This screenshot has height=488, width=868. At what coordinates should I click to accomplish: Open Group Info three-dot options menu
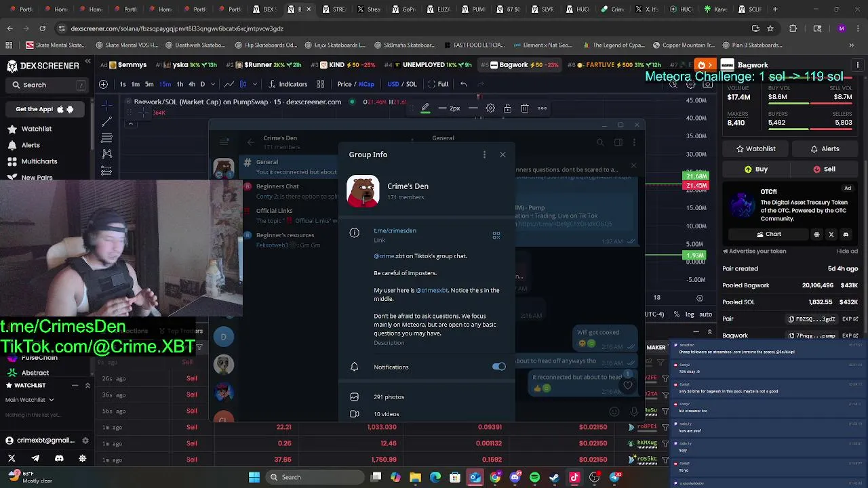click(484, 155)
